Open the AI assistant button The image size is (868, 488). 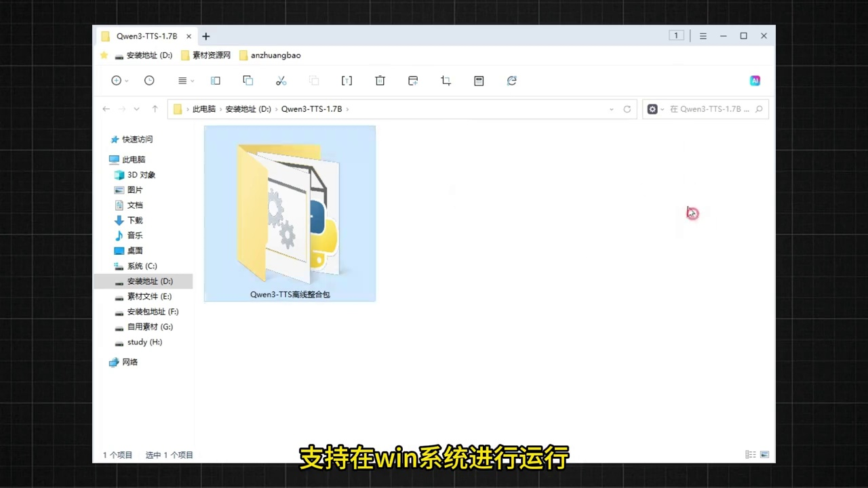pos(755,81)
